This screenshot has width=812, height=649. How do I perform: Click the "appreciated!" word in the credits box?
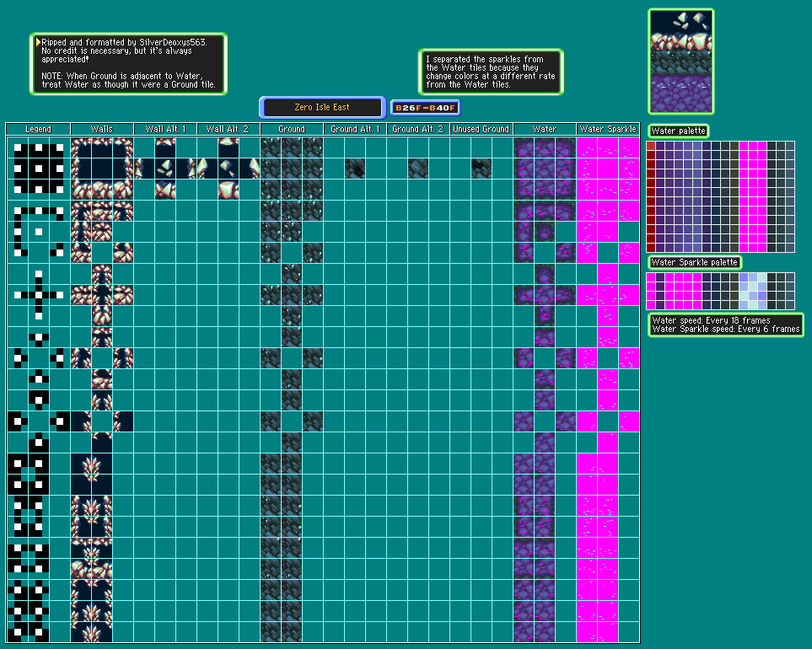click(65, 60)
